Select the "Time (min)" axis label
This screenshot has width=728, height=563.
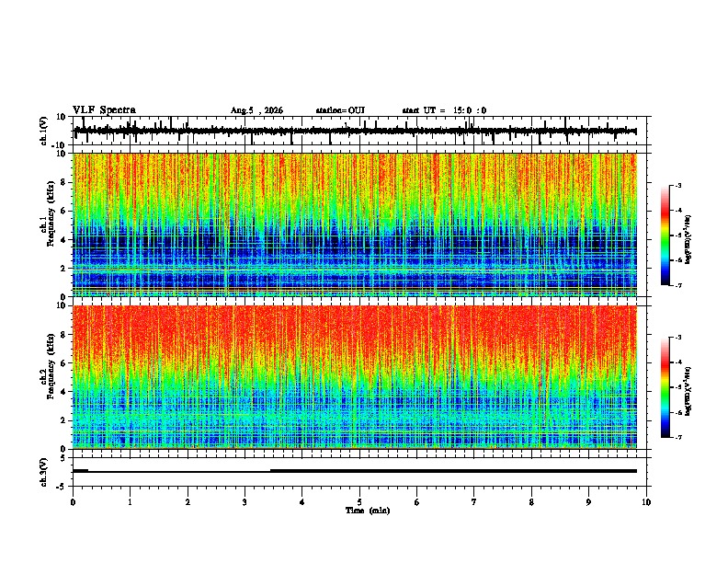tap(368, 511)
